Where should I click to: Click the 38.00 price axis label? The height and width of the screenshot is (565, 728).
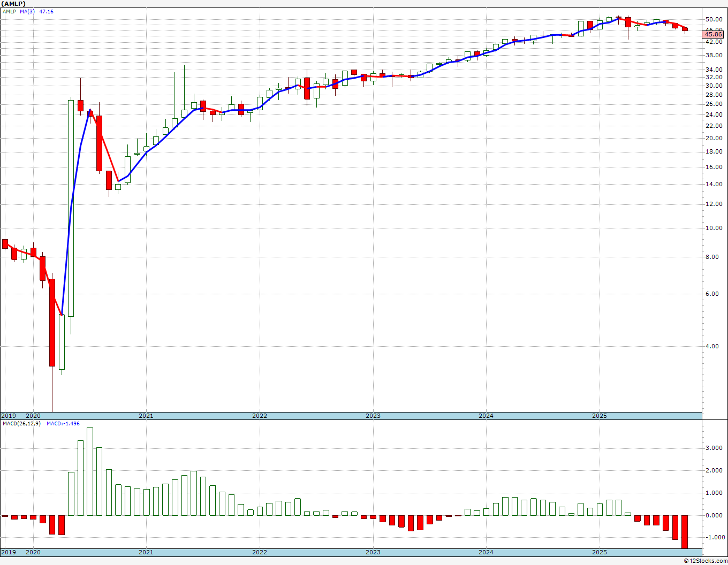click(x=714, y=55)
